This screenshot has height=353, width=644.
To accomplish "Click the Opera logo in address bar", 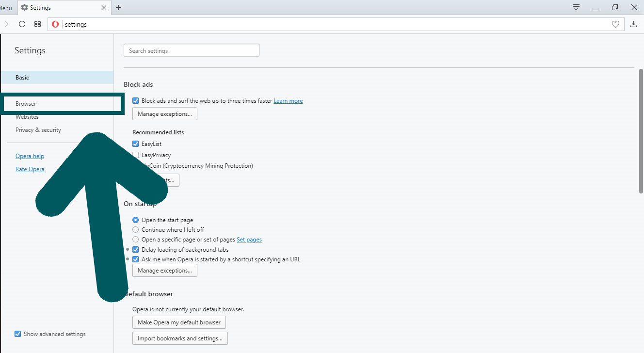I will pyautogui.click(x=55, y=24).
